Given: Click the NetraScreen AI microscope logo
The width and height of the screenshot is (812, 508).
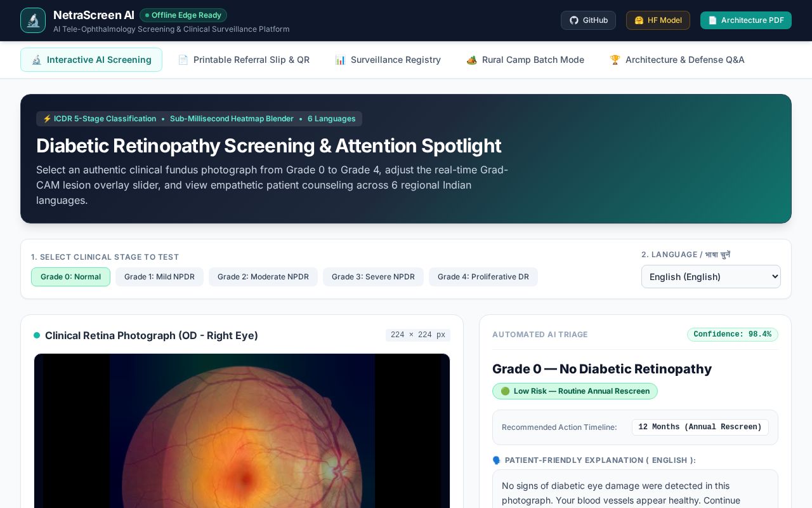Looking at the screenshot, I should pos(33,20).
